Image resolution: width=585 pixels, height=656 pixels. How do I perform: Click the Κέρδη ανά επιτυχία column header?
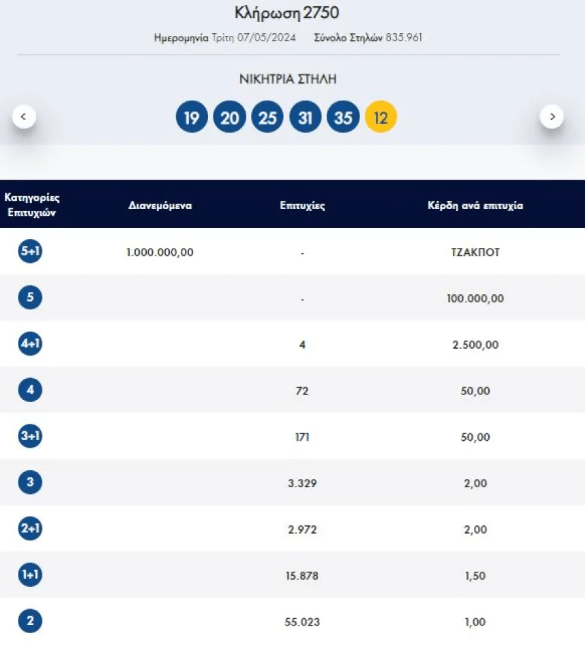(475, 205)
